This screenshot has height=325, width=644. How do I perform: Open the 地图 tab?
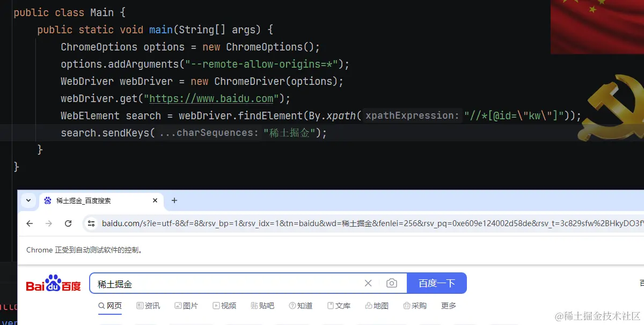[377, 306]
